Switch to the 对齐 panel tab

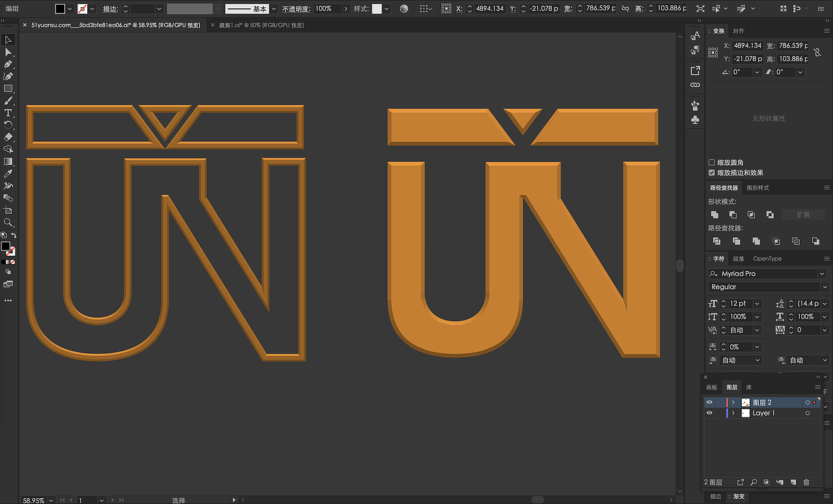pyautogui.click(x=739, y=31)
